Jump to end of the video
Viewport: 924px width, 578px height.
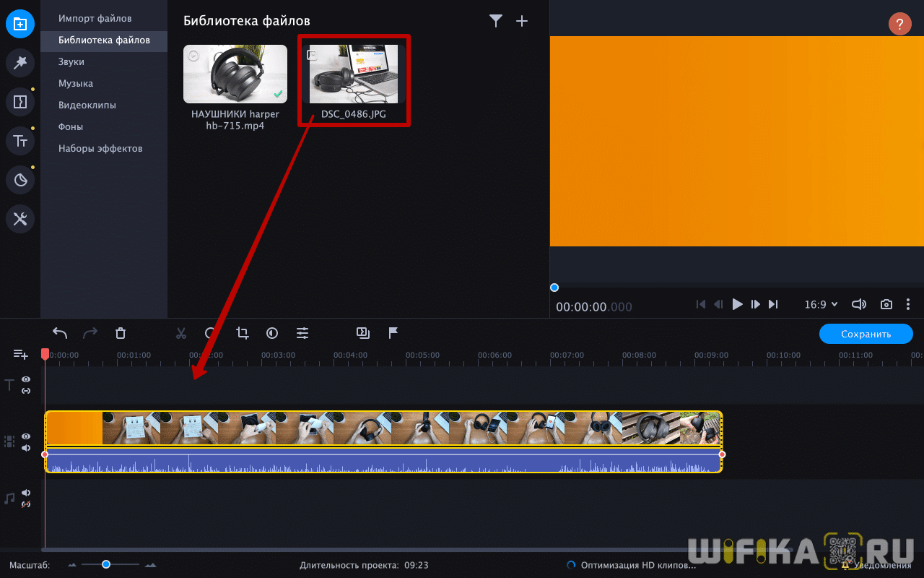(773, 304)
